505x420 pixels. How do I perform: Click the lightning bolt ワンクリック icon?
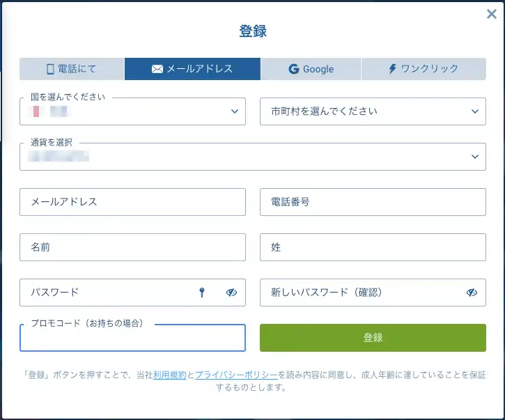393,69
